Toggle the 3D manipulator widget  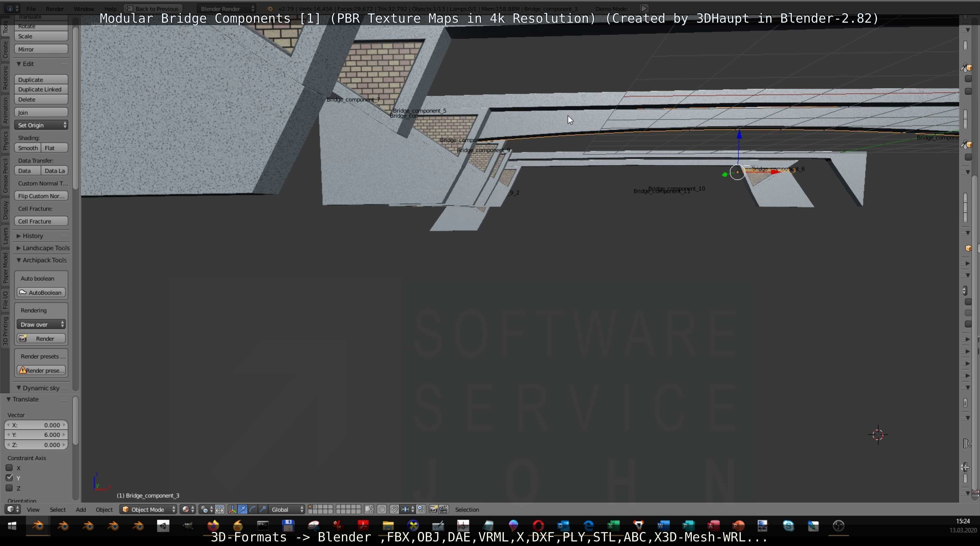click(x=232, y=510)
